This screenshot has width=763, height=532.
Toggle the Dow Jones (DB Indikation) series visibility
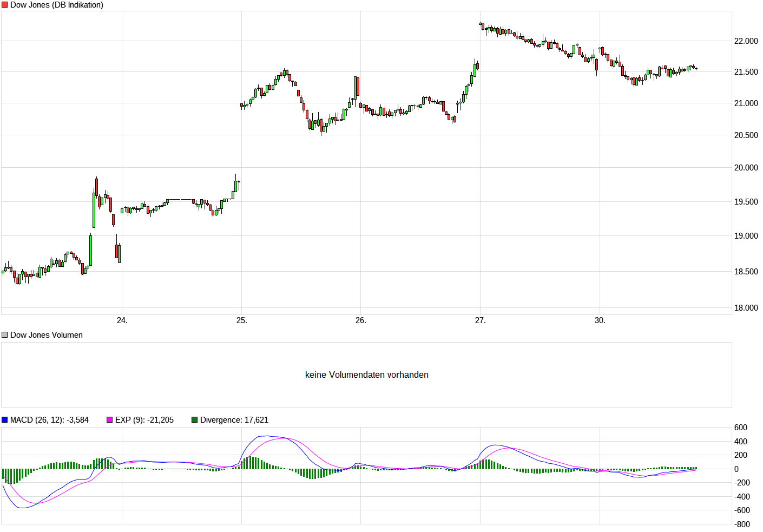point(4,4)
